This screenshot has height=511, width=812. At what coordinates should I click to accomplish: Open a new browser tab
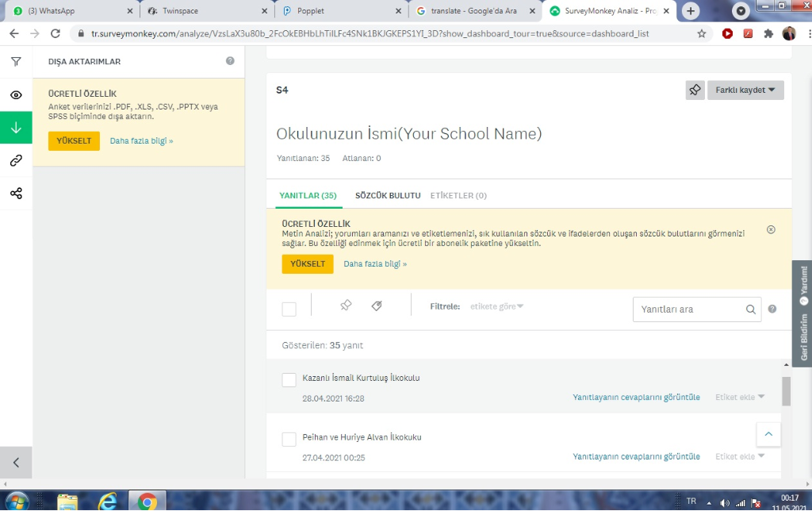coord(691,11)
